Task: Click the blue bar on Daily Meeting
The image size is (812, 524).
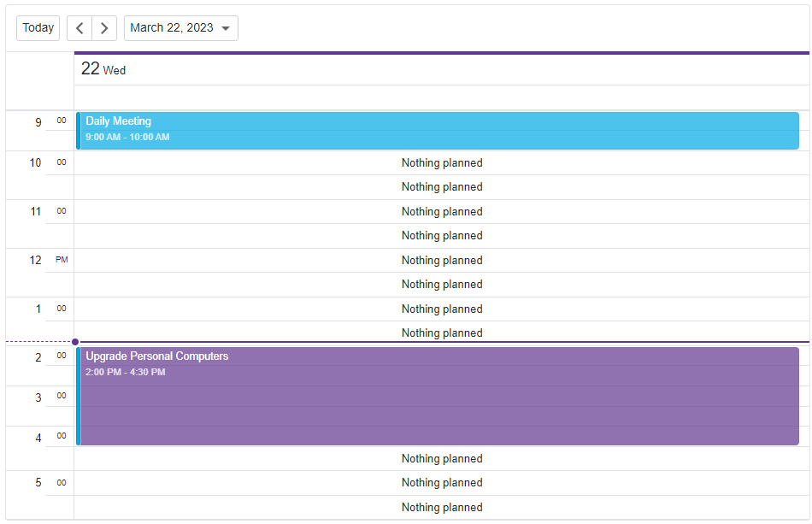Action: click(x=78, y=128)
